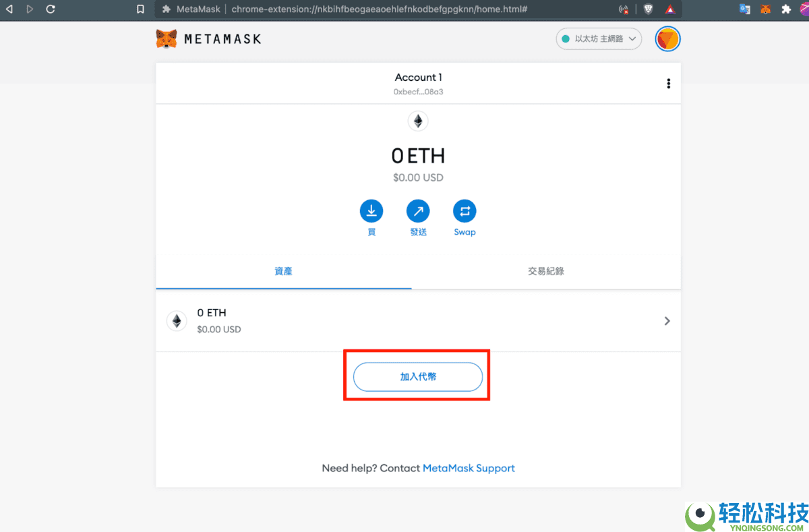Switch to the 交易紀錄 tab
The width and height of the screenshot is (809, 532).
click(x=546, y=270)
